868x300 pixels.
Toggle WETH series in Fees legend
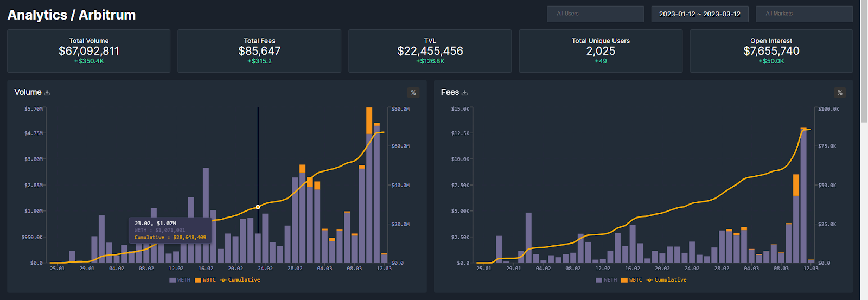coord(607,280)
